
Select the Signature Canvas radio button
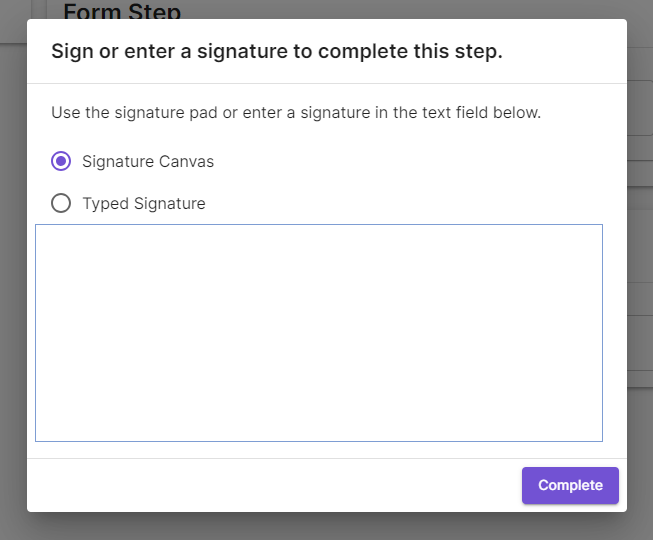61,161
